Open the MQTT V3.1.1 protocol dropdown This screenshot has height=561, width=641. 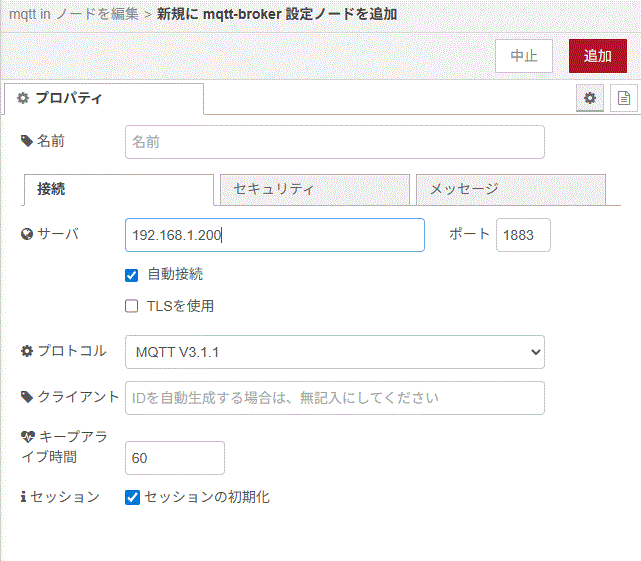(334, 352)
